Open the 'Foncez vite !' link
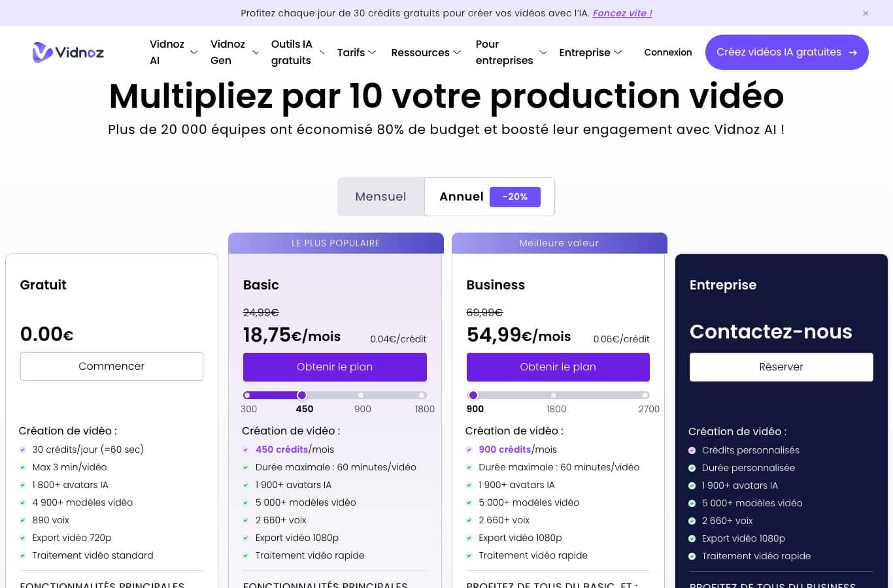Image resolution: width=893 pixels, height=588 pixels. click(x=622, y=13)
